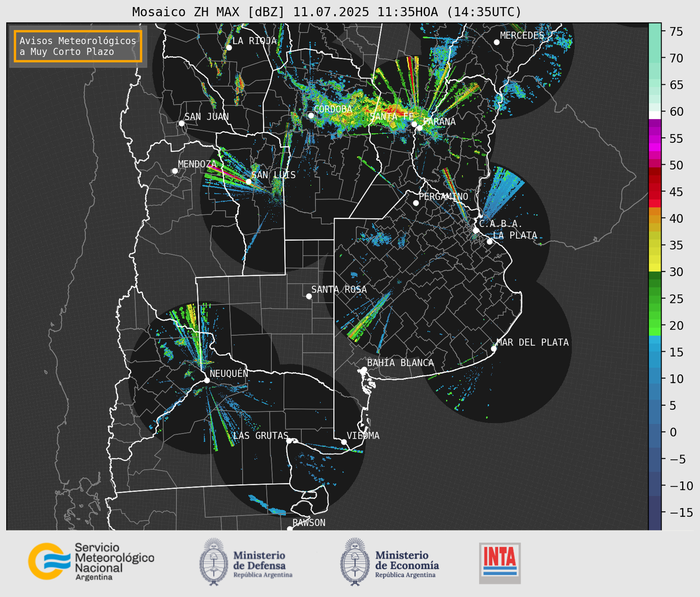This screenshot has width=700, height=597.
Task: Click the Ministerio de Economía emblem
Action: click(x=355, y=562)
